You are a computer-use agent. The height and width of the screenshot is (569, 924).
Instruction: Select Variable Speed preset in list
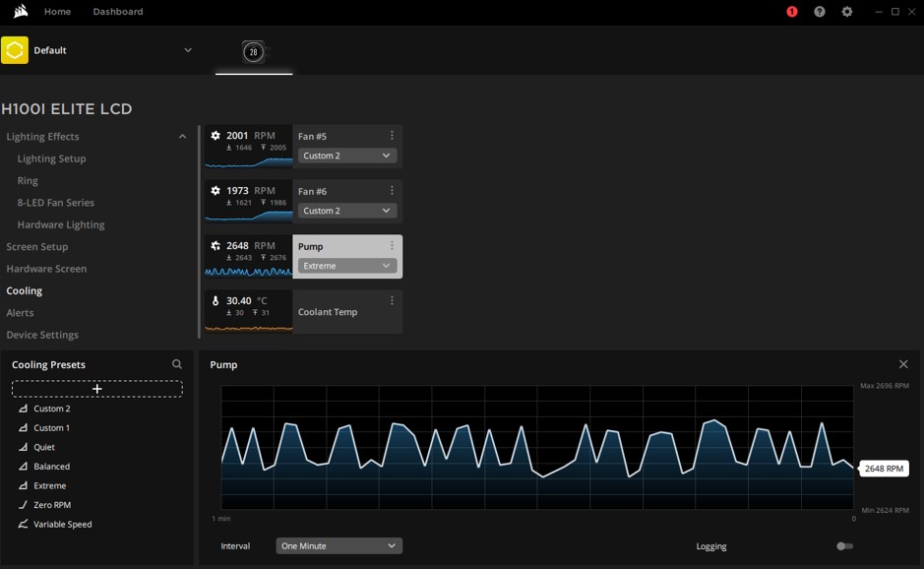pos(62,524)
